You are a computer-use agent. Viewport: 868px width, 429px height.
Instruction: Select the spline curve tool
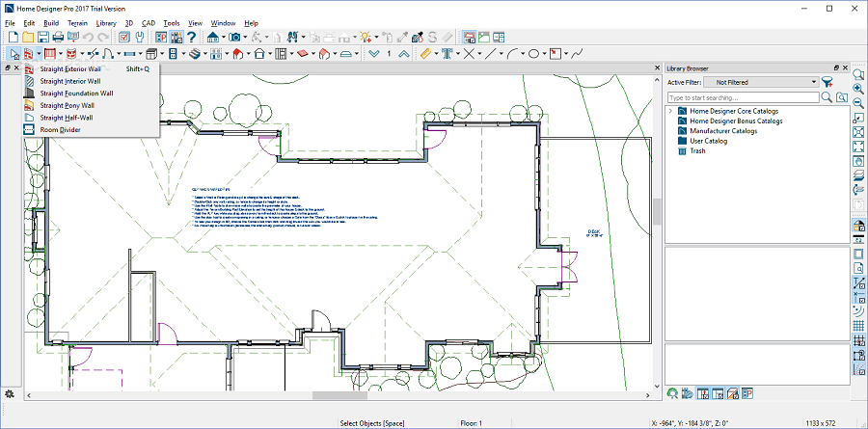coord(578,54)
